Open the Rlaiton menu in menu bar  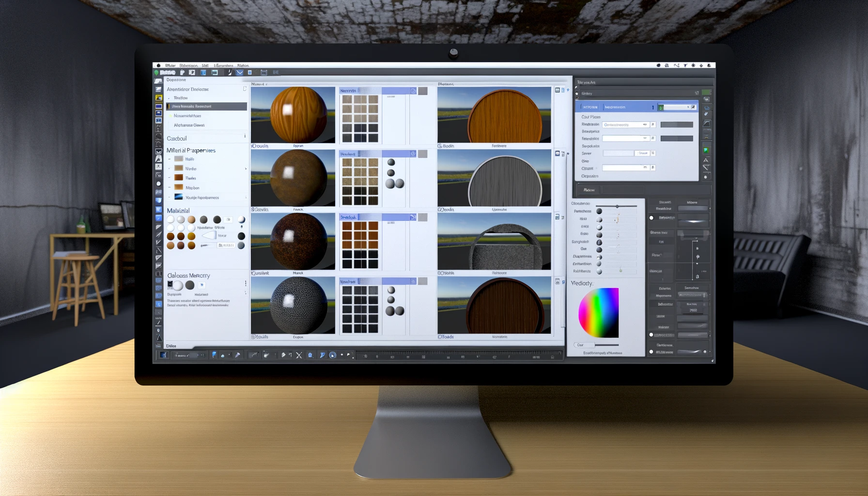[243, 65]
